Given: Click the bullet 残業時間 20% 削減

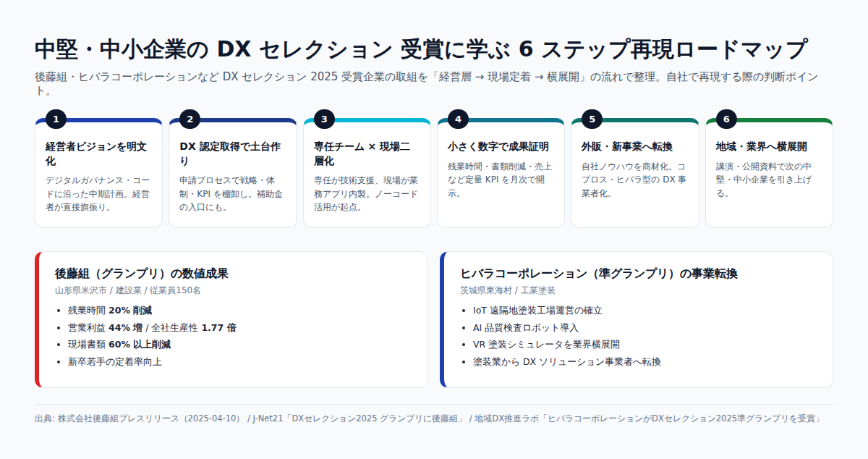Looking at the screenshot, I should [x=110, y=310].
